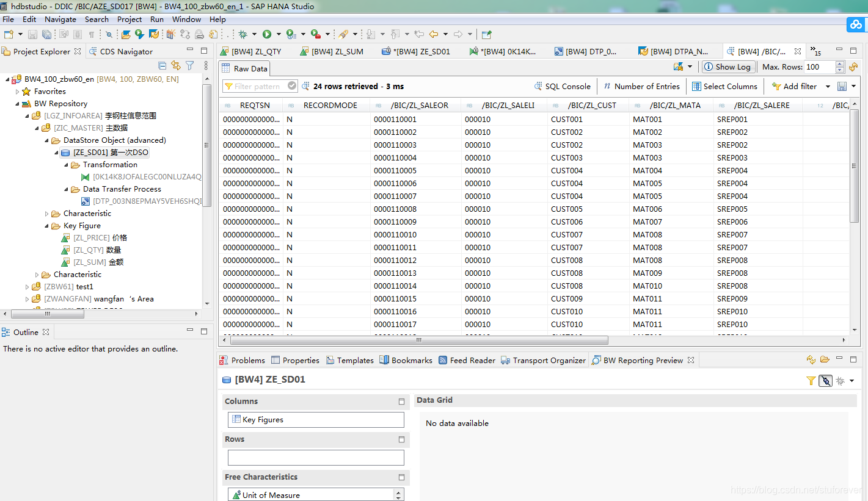Open the Navigate menu
Image resolution: width=868 pixels, height=501 pixels.
(60, 19)
